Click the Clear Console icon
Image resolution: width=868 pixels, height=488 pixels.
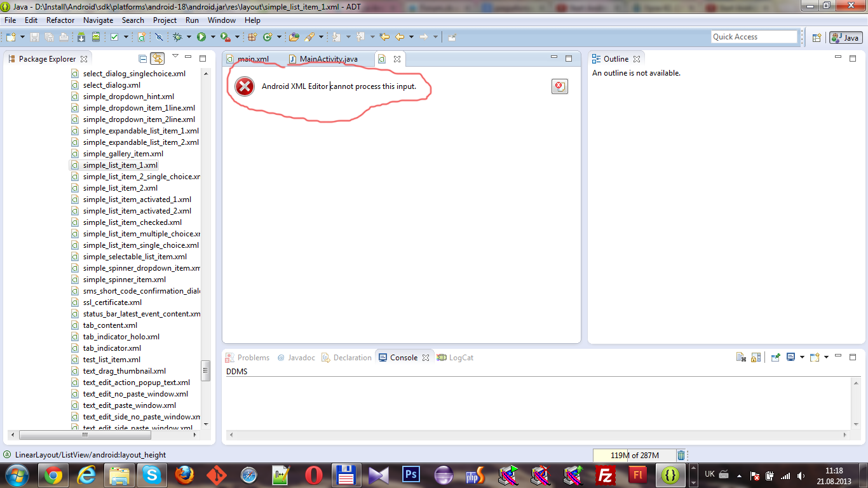point(741,357)
